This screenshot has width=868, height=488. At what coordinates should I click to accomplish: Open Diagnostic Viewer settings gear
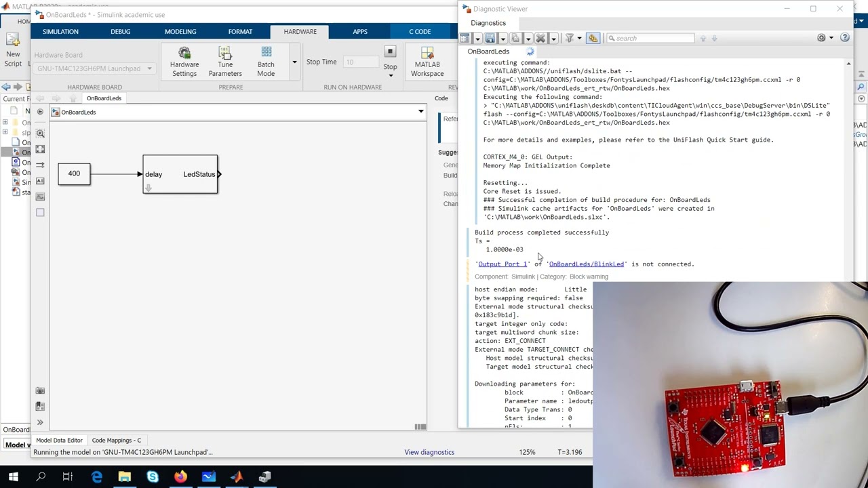pyautogui.click(x=821, y=38)
